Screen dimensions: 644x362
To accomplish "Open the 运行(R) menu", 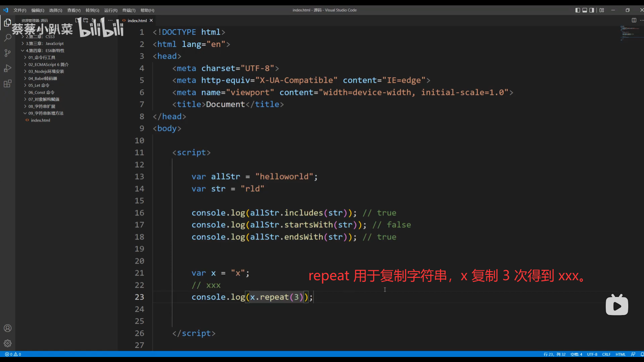I will pyautogui.click(x=111, y=10).
